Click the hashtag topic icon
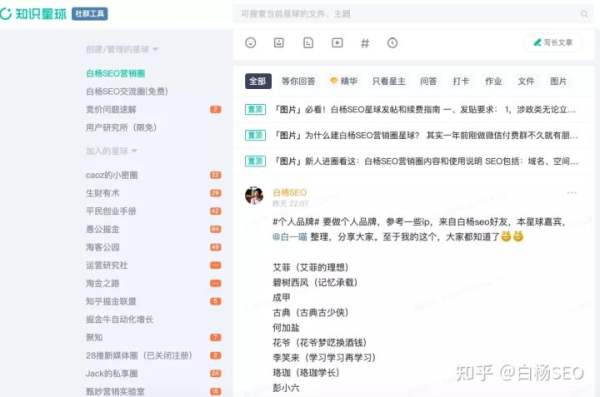 coord(365,43)
